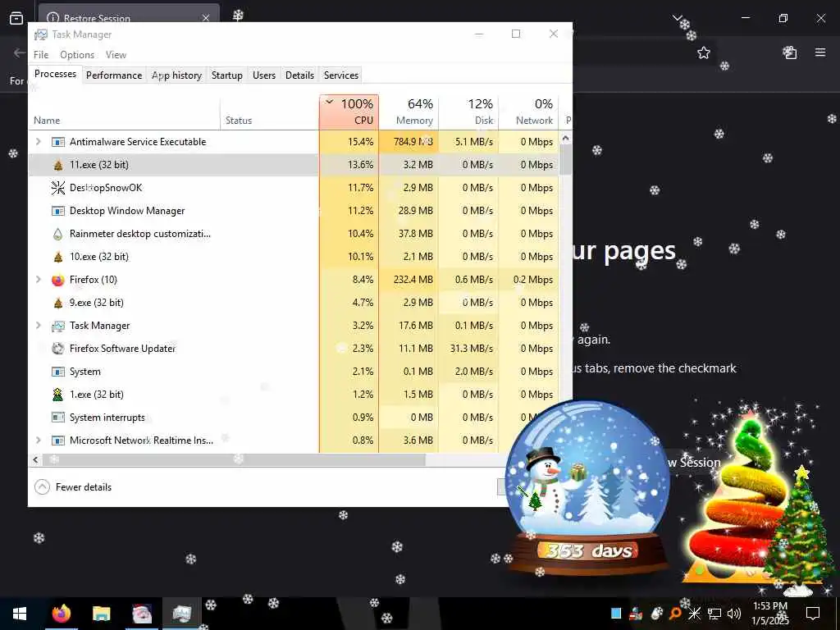Open the network tray icon
The height and width of the screenshot is (630, 840).
point(714,614)
